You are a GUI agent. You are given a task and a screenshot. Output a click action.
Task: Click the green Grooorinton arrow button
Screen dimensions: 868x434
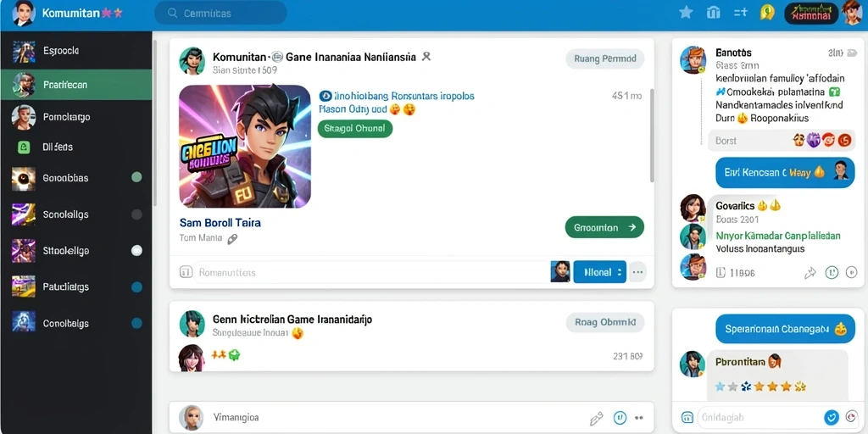pos(604,227)
